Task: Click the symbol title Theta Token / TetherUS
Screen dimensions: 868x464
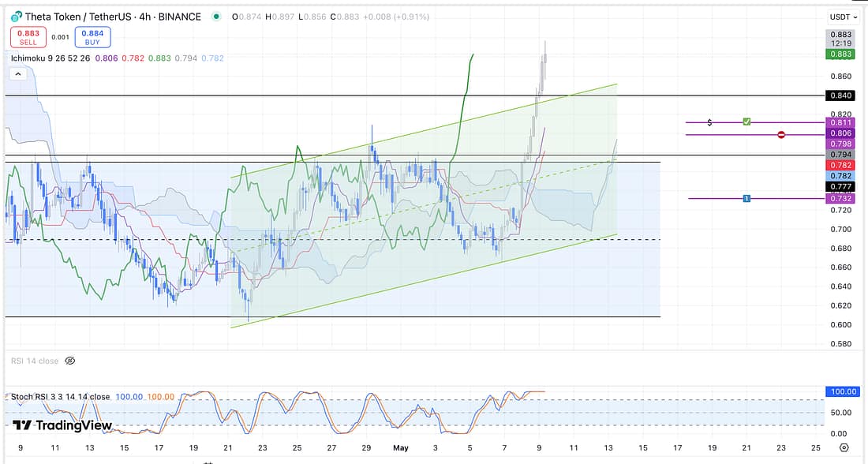Action: (x=79, y=17)
